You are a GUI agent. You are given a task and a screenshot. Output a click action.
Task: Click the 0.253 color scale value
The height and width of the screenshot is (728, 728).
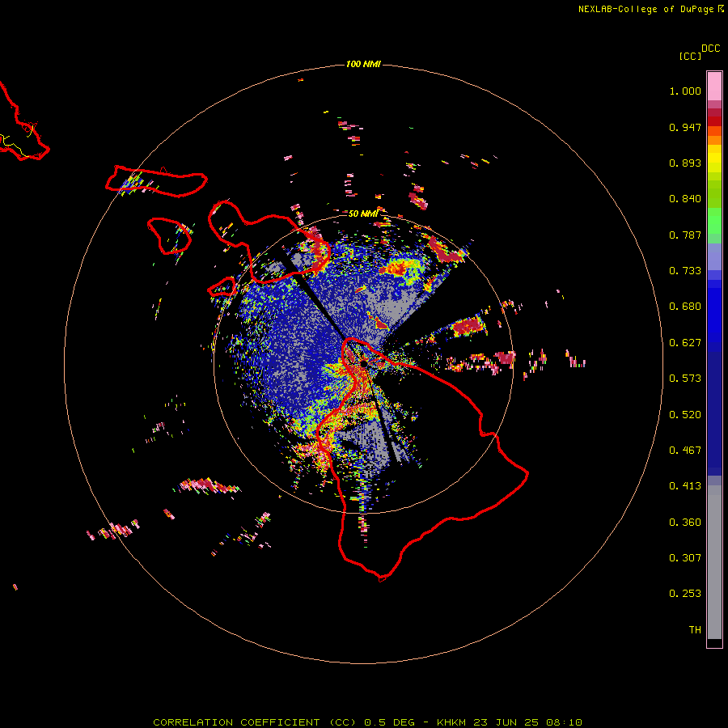point(685,594)
